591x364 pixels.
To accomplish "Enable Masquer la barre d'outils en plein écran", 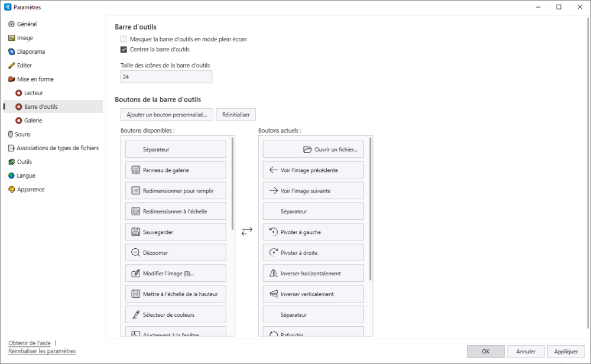I will click(124, 40).
